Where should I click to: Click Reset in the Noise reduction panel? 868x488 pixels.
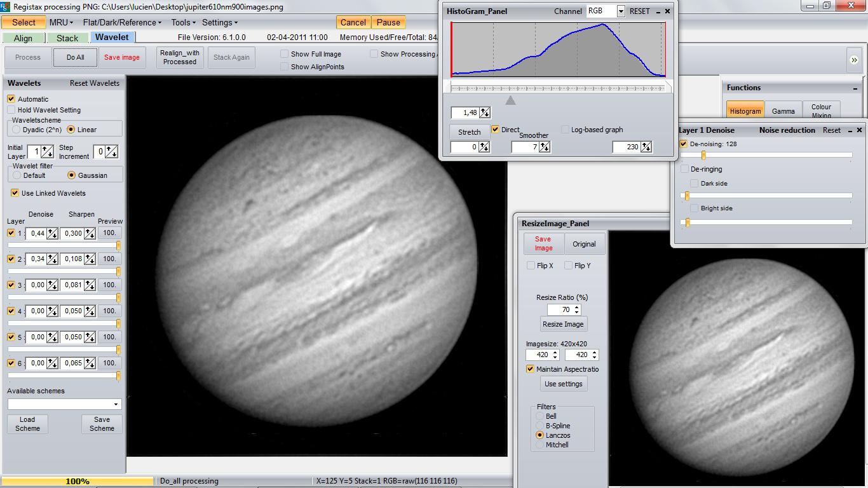click(832, 130)
